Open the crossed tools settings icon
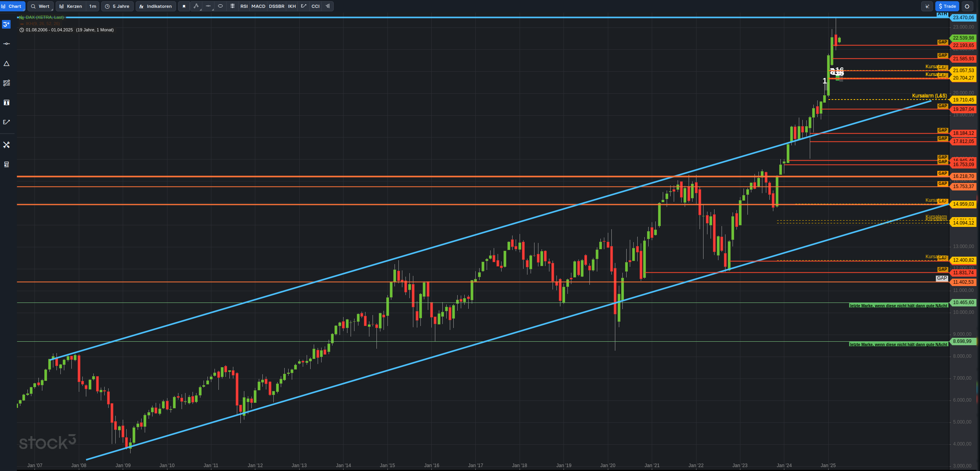Image resolution: width=980 pixels, height=471 pixels. pyautogui.click(x=6, y=145)
